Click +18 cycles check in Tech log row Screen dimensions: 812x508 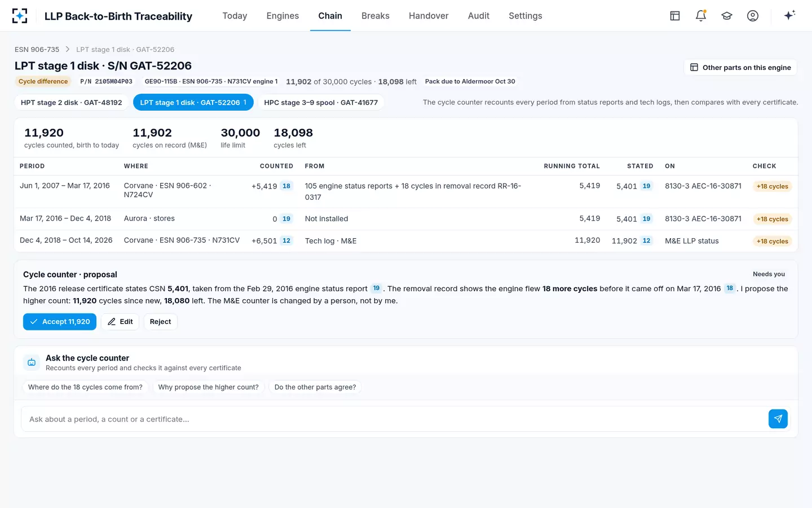coord(772,241)
